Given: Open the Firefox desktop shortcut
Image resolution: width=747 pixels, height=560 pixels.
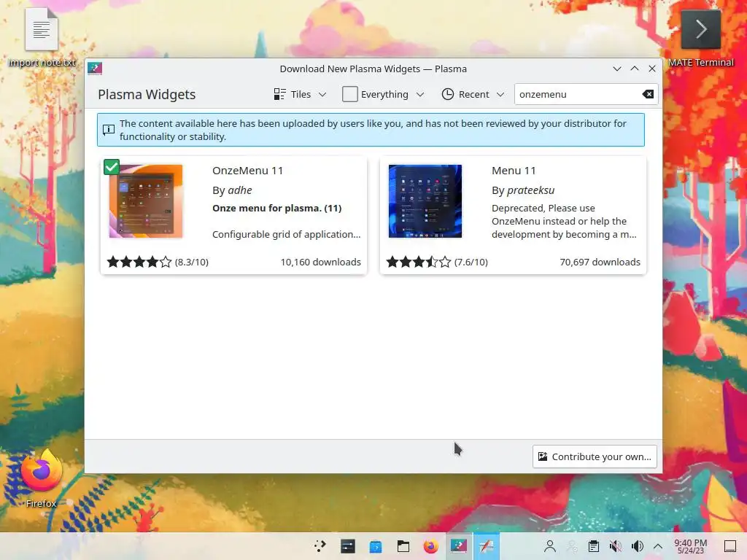Looking at the screenshot, I should coord(41,478).
